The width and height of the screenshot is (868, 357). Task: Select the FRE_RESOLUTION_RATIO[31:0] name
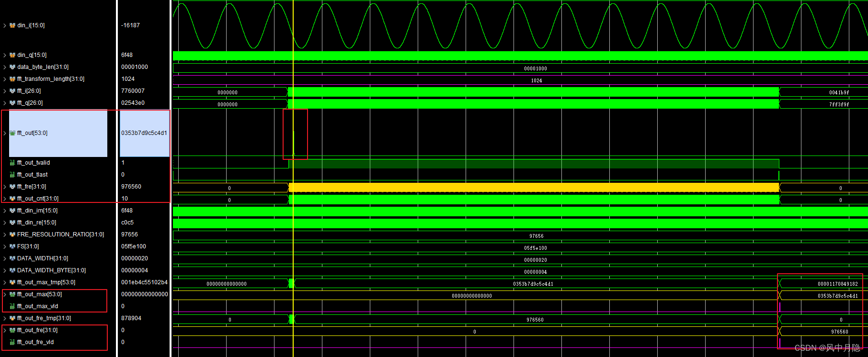[60, 234]
